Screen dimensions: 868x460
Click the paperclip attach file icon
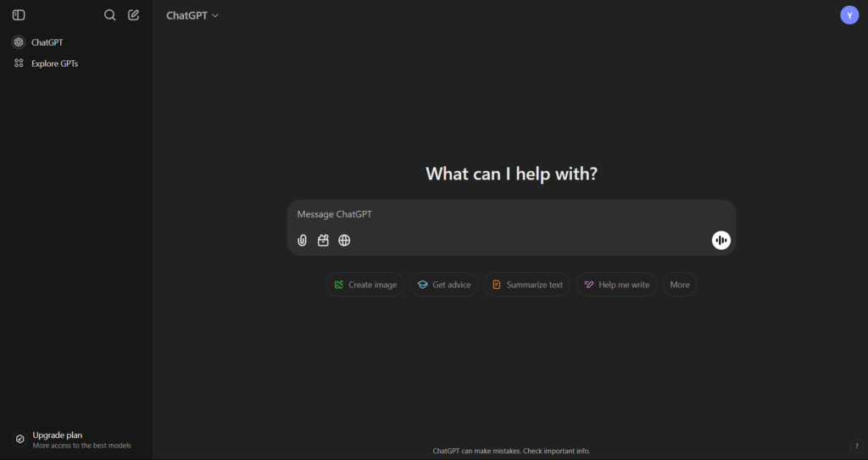[x=303, y=241]
